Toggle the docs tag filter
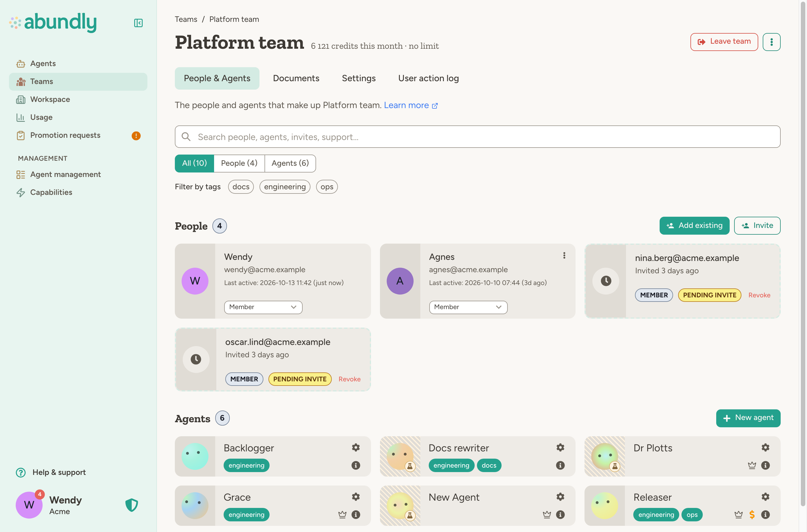Viewport: 807px width, 532px height. [241, 186]
